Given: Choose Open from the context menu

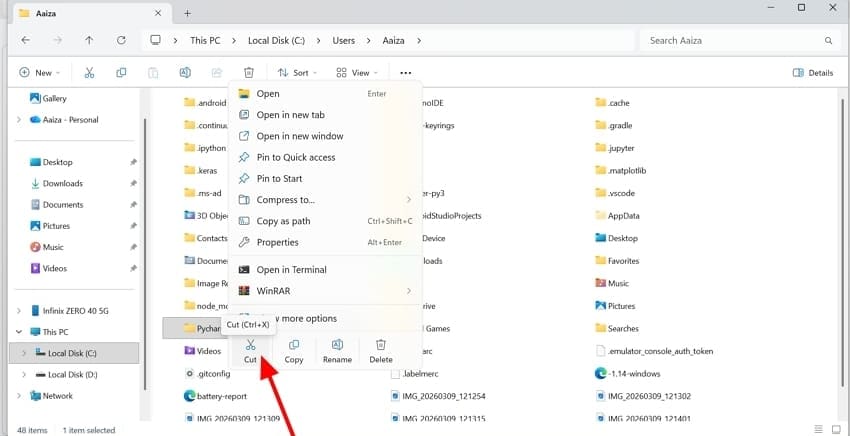Looking at the screenshot, I should click(x=325, y=94).
